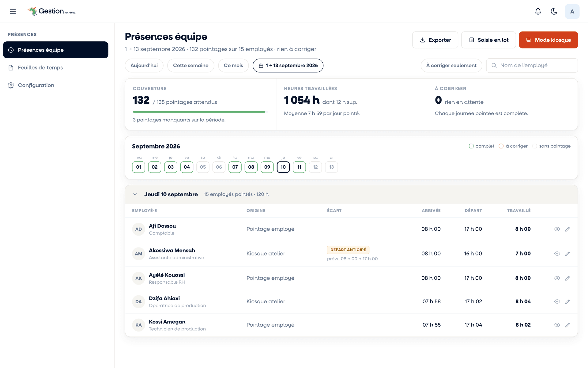Click the Exporter button
588x368 pixels.
click(x=435, y=40)
